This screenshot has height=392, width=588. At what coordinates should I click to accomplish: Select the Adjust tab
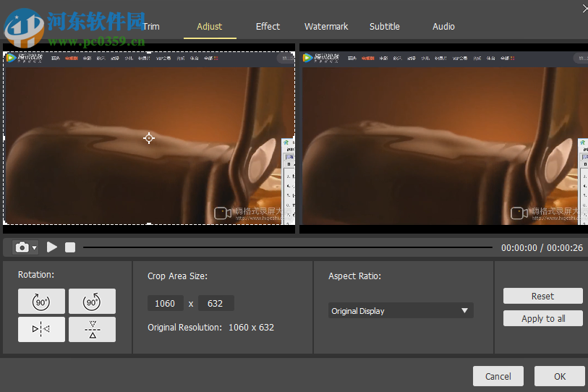pos(210,27)
